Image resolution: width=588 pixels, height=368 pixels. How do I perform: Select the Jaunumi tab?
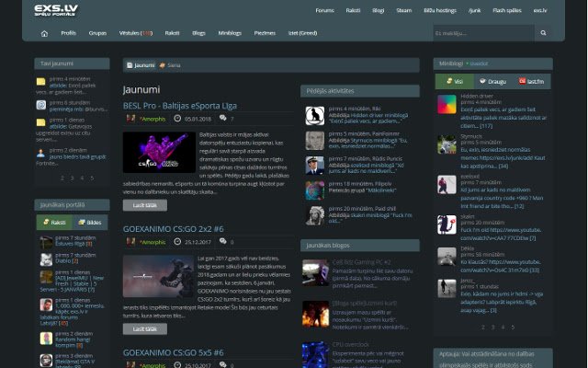pos(141,65)
